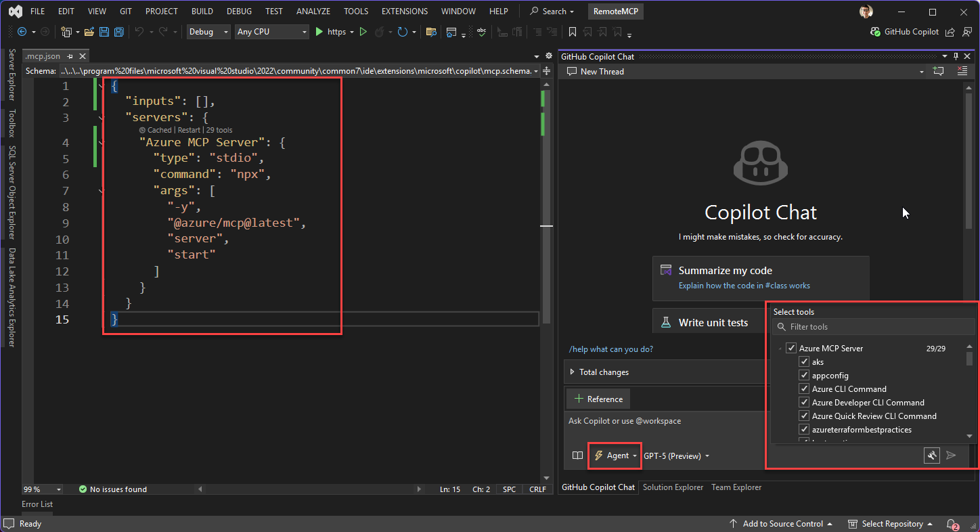Uncheck the aks tool checkbox
This screenshot has height=532, width=980.
(804, 361)
